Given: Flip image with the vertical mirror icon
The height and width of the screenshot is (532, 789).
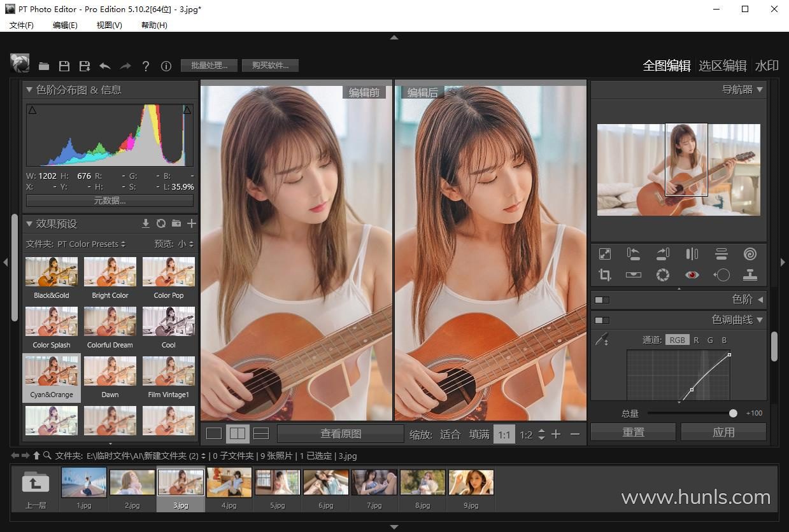Looking at the screenshot, I should (x=692, y=254).
